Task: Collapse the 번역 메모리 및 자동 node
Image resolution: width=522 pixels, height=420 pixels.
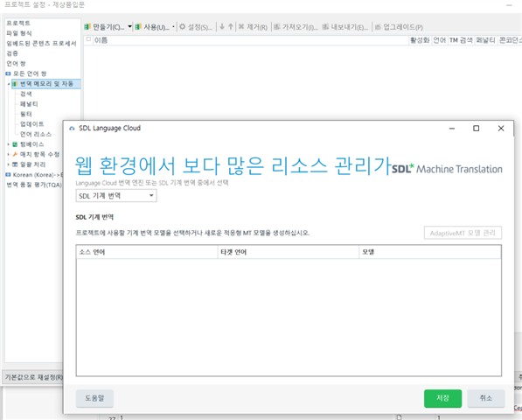Action: (9, 84)
